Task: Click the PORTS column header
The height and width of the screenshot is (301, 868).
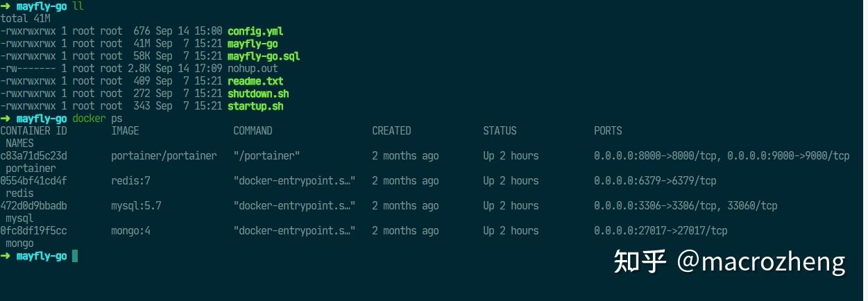Action: 608,131
